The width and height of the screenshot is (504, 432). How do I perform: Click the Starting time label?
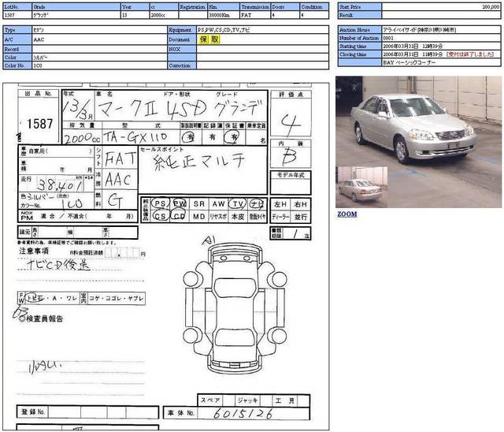pyautogui.click(x=360, y=46)
